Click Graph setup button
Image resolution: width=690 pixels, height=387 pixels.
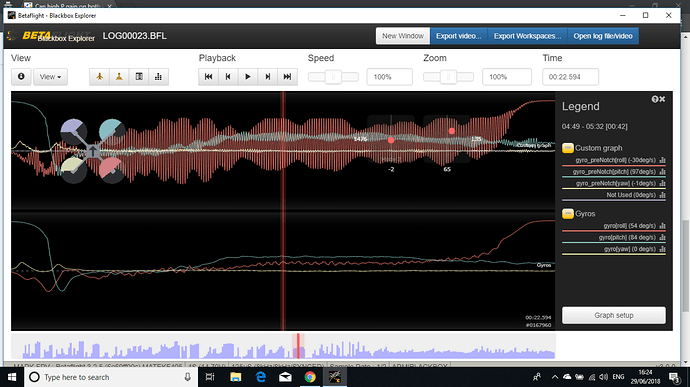614,315
